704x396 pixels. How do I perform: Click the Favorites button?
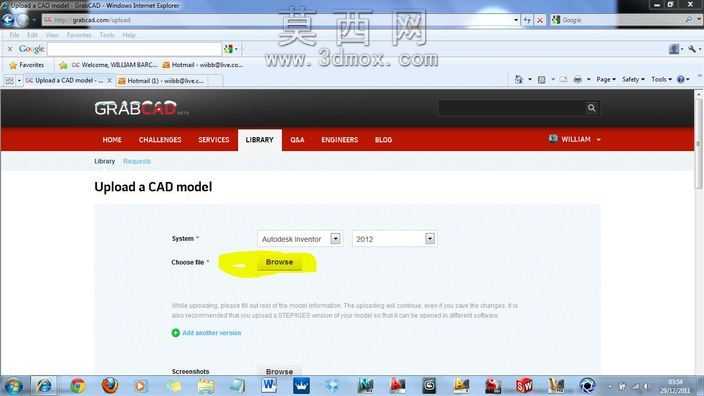coord(26,66)
